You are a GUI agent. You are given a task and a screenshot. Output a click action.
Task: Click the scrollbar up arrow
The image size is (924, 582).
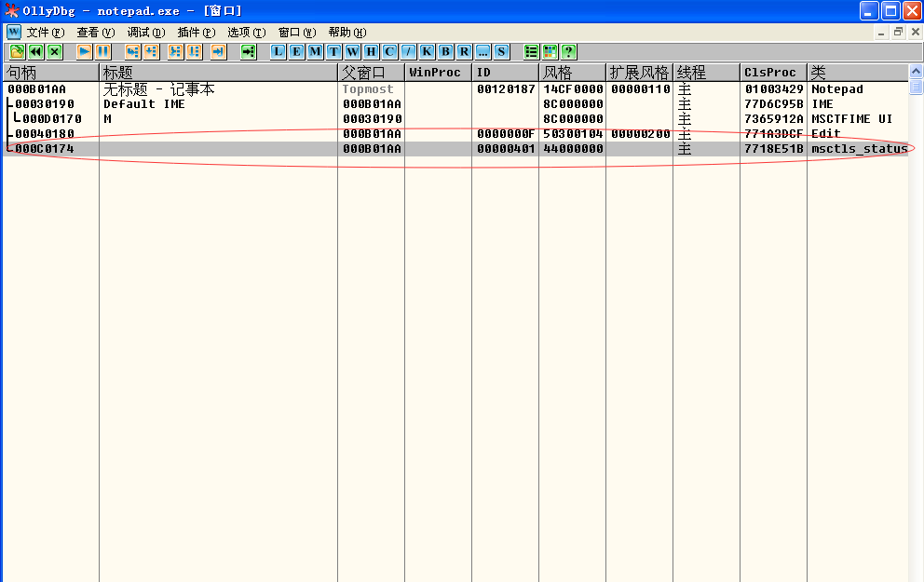[916, 72]
